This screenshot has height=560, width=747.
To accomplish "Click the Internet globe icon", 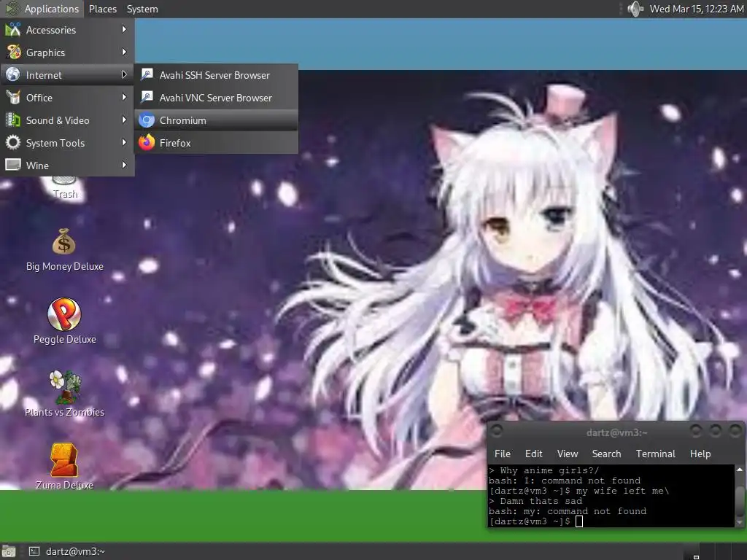I will [13, 75].
